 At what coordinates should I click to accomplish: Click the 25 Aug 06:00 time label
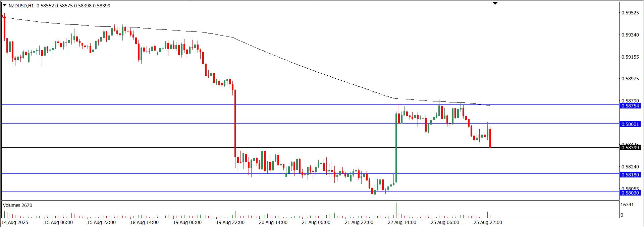[445, 222]
